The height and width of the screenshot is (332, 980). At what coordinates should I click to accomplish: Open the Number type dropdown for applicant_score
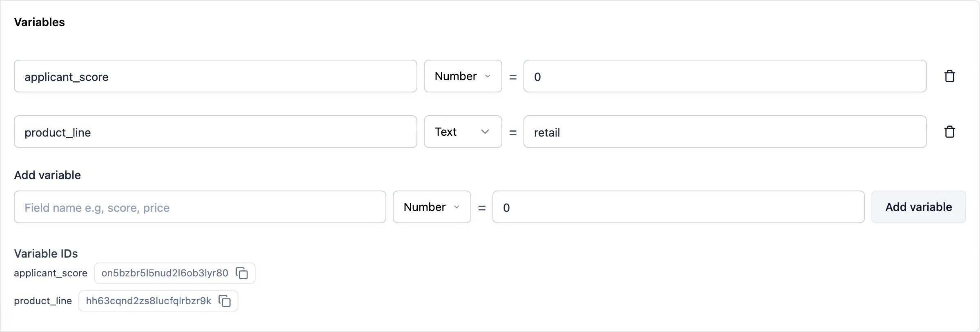463,76
